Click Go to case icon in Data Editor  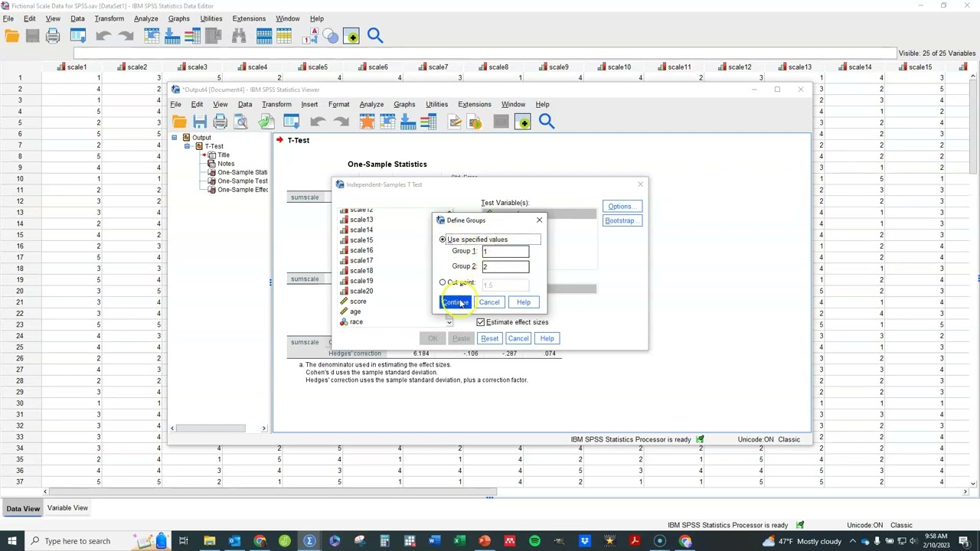click(x=152, y=36)
